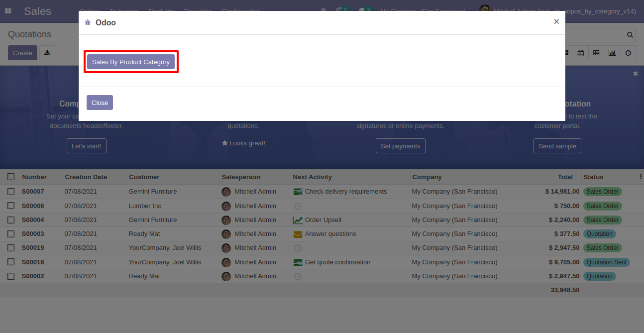
Task: Click the Order Upsell activity text
Action: (323, 220)
